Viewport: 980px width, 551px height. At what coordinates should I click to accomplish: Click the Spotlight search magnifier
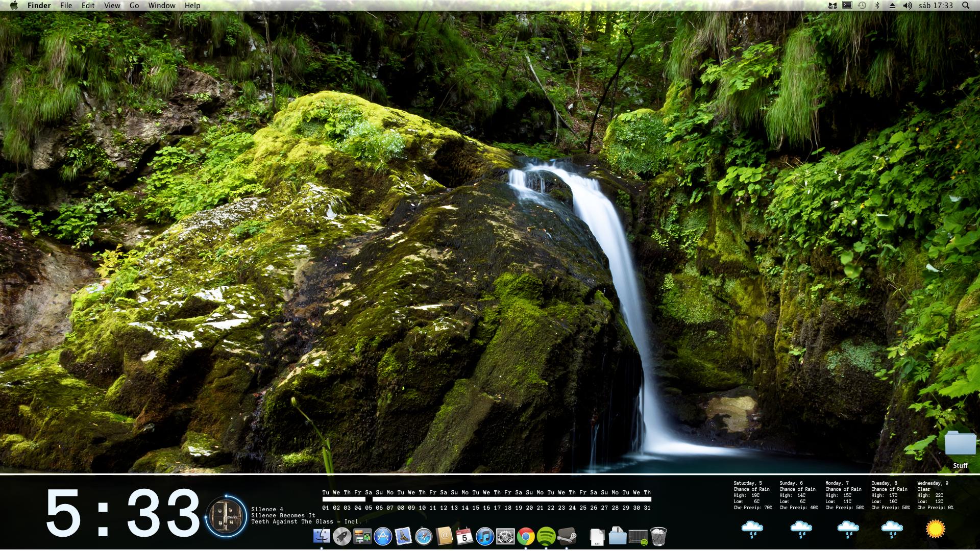pos(965,6)
